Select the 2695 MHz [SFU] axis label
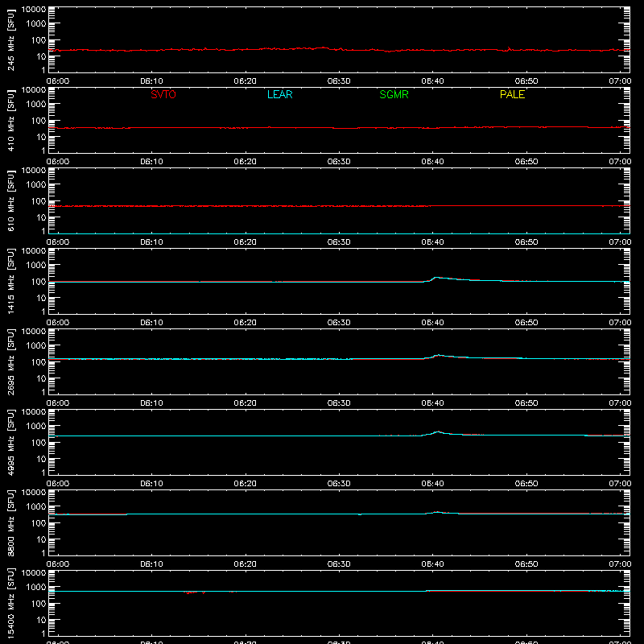This screenshot has width=644, height=644. pyautogui.click(x=11, y=361)
